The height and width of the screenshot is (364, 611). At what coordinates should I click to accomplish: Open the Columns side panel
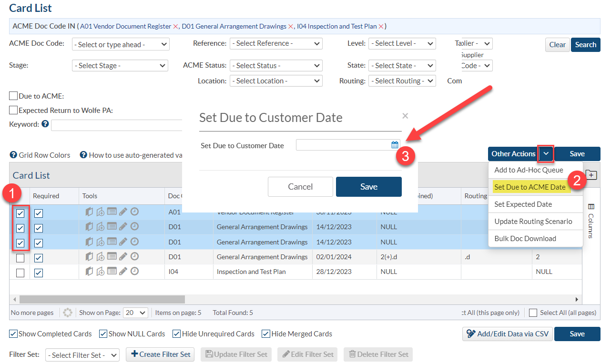pos(591,221)
